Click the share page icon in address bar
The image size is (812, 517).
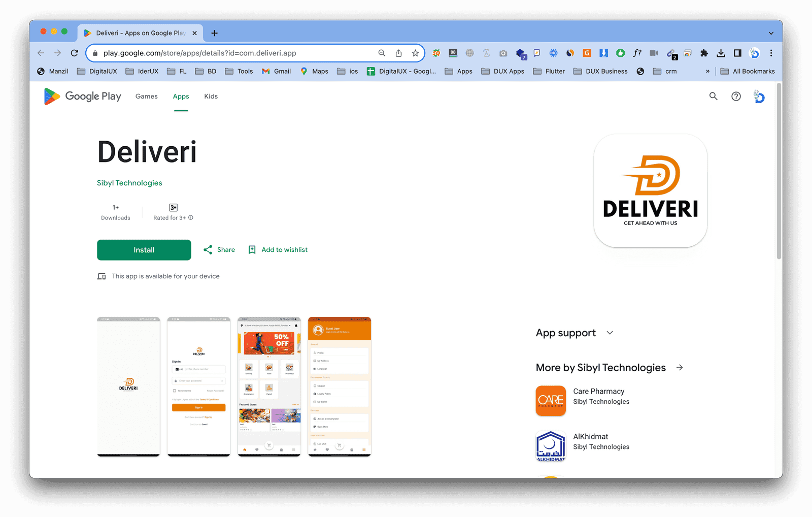coord(398,53)
